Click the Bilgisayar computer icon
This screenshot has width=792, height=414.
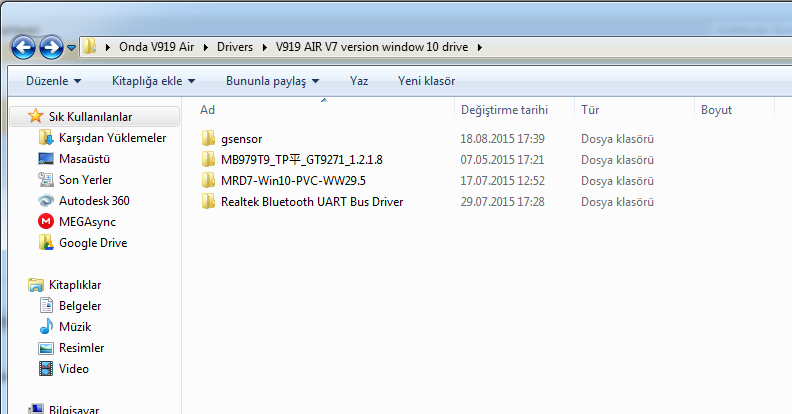36,408
